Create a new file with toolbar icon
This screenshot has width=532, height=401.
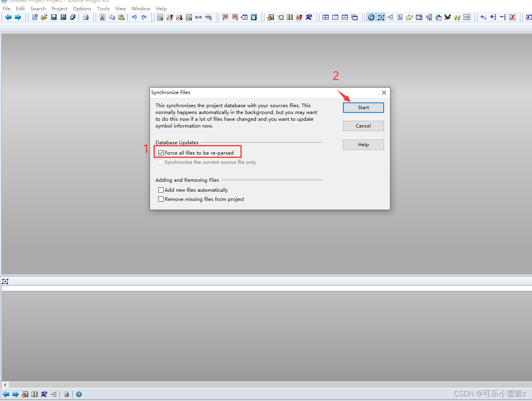[x=35, y=17]
